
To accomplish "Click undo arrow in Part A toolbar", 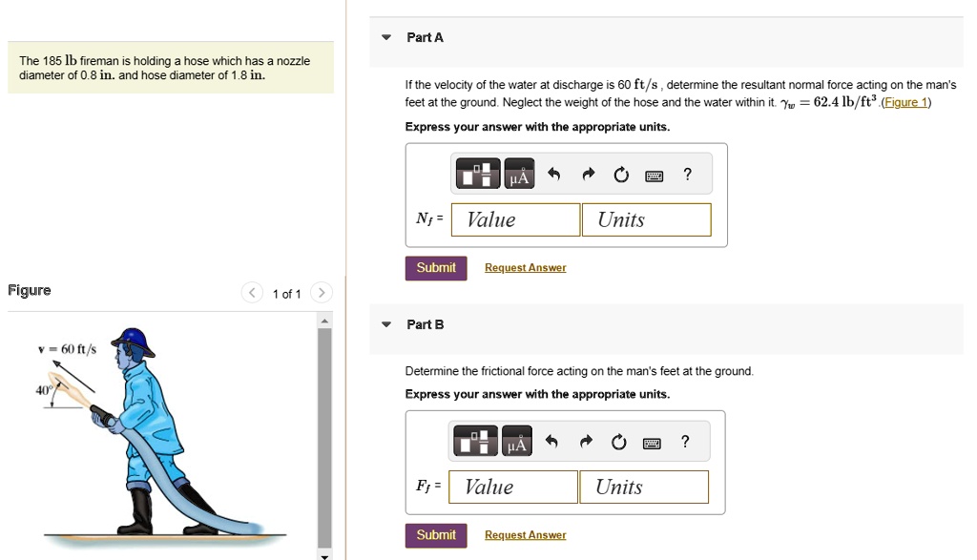I will [554, 175].
